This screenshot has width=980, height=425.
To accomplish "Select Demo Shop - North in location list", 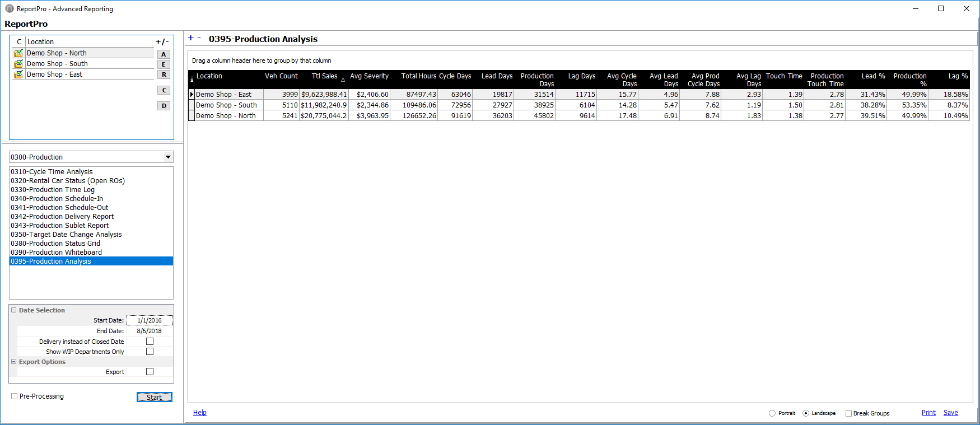I will [x=90, y=53].
